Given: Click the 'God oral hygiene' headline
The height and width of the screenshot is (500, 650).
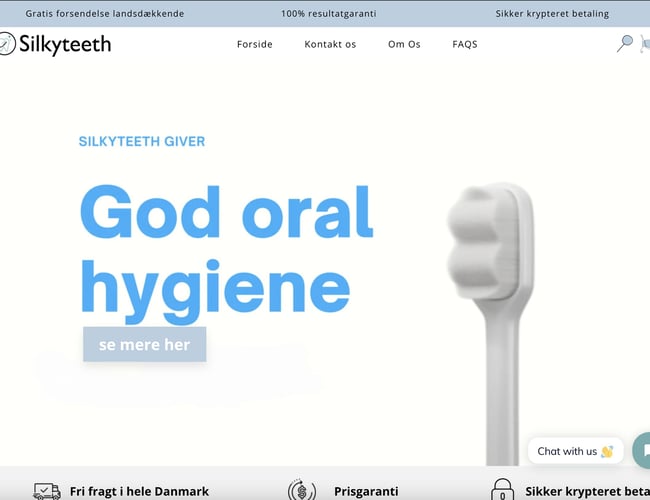Looking at the screenshot, I should (x=226, y=254).
